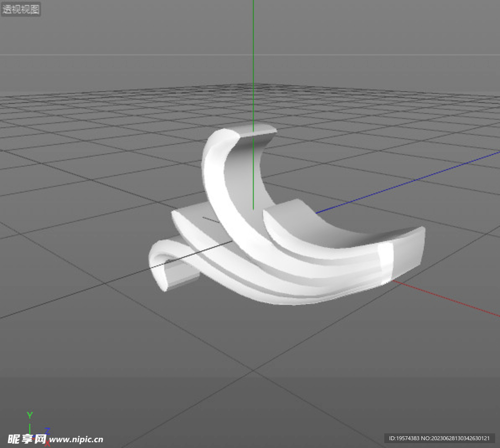This screenshot has height=448, width=500.
Task: Click the 透视视图 viewport label
Action: [x=21, y=9]
